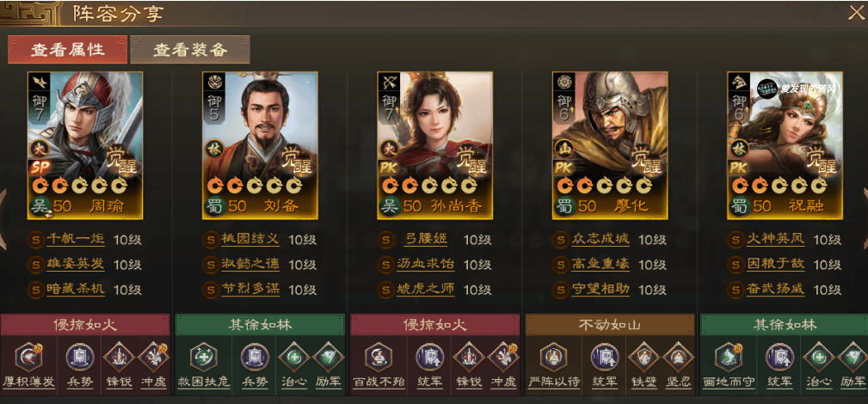Open the 严阵以待 tactic icon
868x404 pixels.
pos(553,357)
